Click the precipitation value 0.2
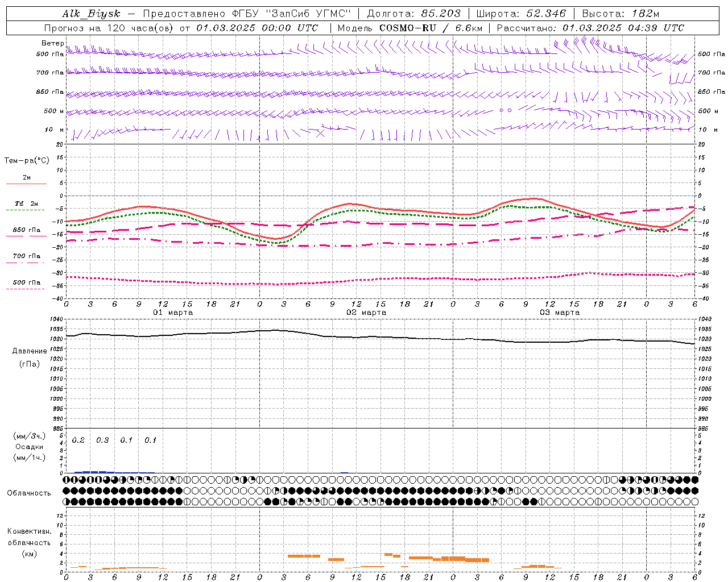This screenshot has width=728, height=582. pos(78,440)
